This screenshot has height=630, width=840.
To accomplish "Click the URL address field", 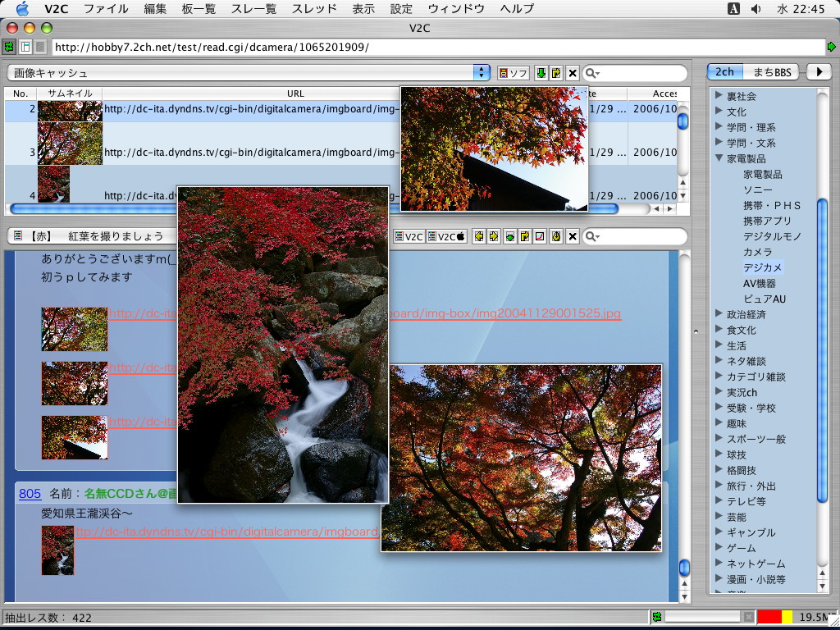I will pos(438,47).
